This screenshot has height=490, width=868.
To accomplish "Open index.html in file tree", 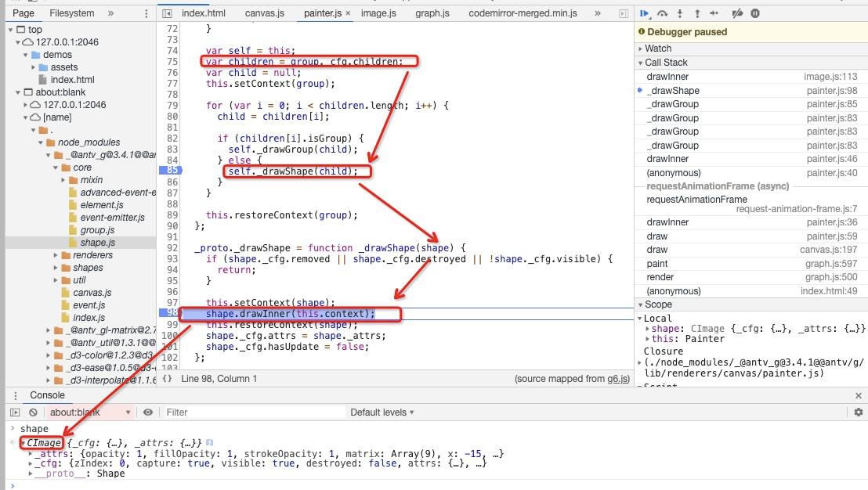I will coord(72,80).
